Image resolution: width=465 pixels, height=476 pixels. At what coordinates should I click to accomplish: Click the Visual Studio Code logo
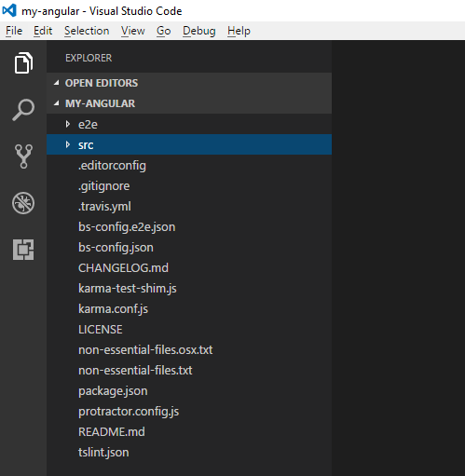[9, 10]
